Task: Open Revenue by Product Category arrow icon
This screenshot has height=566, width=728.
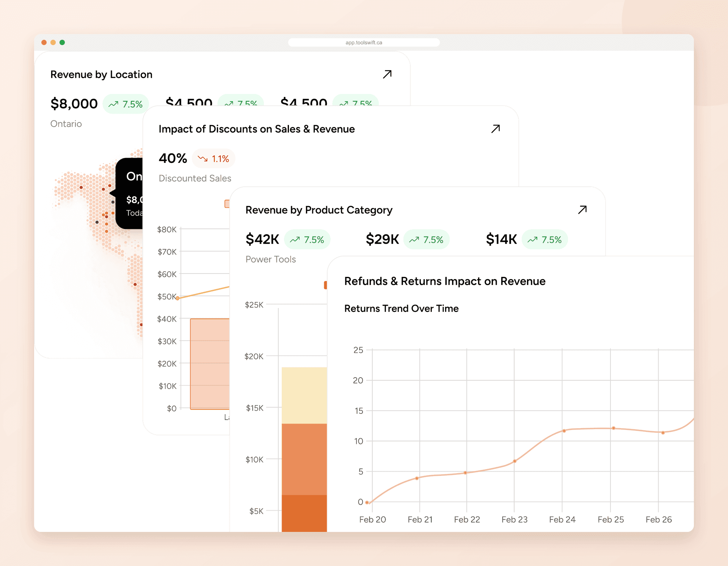Action: [x=582, y=210]
